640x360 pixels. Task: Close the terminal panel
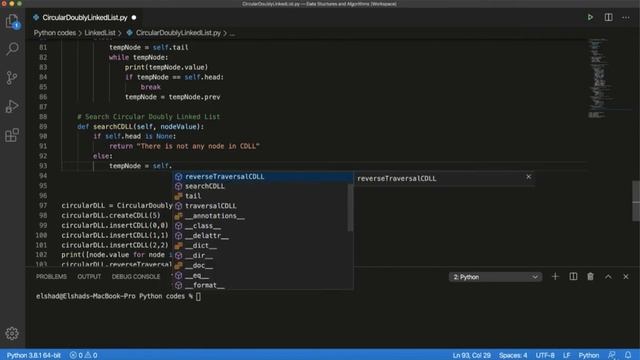626,277
